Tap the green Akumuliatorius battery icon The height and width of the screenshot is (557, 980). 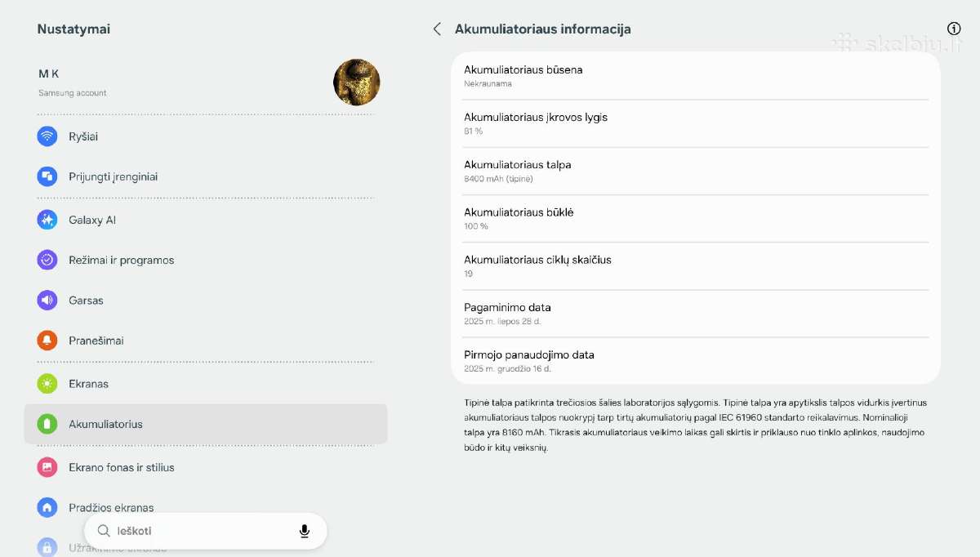[x=47, y=424]
